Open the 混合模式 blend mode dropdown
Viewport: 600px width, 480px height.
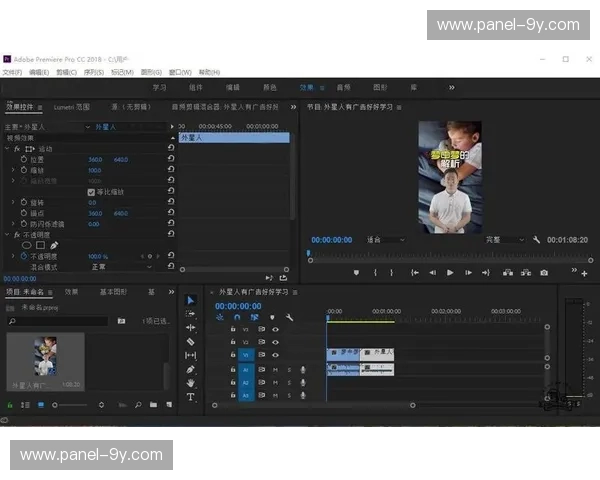click(120, 267)
